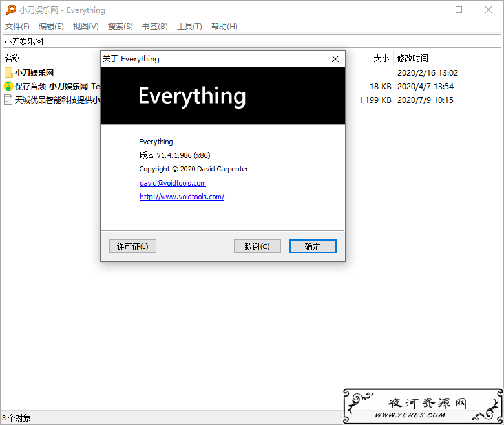The width and height of the screenshot is (504, 425).
Task: Select the 小刀娱乐网 folder icon
Action: [x=8, y=72]
